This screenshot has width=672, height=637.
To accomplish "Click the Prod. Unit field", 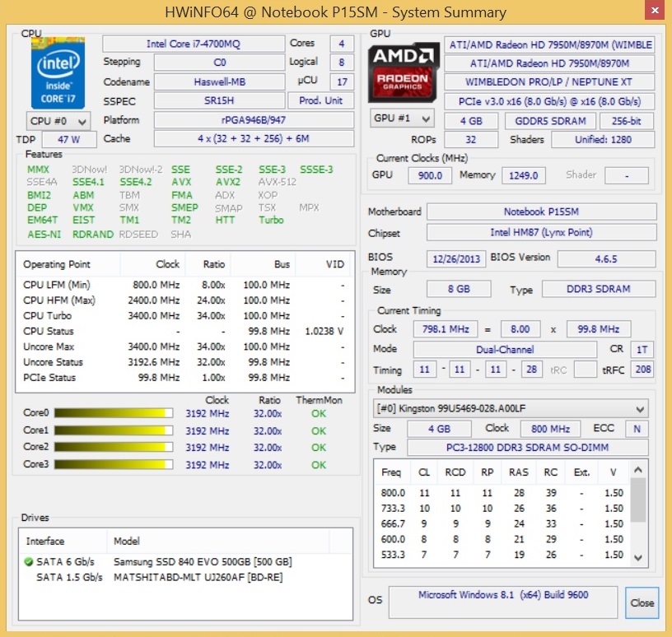I will [320, 100].
